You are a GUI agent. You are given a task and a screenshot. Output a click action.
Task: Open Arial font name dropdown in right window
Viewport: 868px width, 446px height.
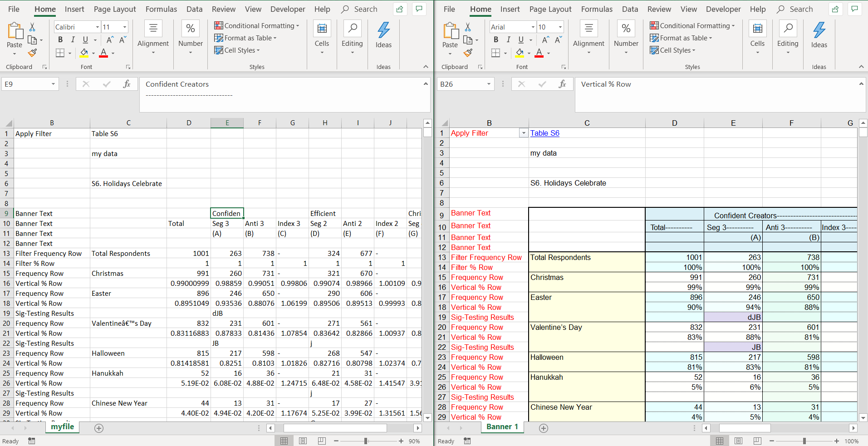tap(533, 27)
